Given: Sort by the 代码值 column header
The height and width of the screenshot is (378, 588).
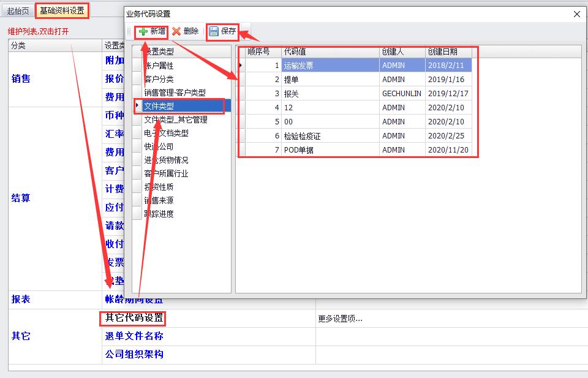Looking at the screenshot, I should coord(294,51).
